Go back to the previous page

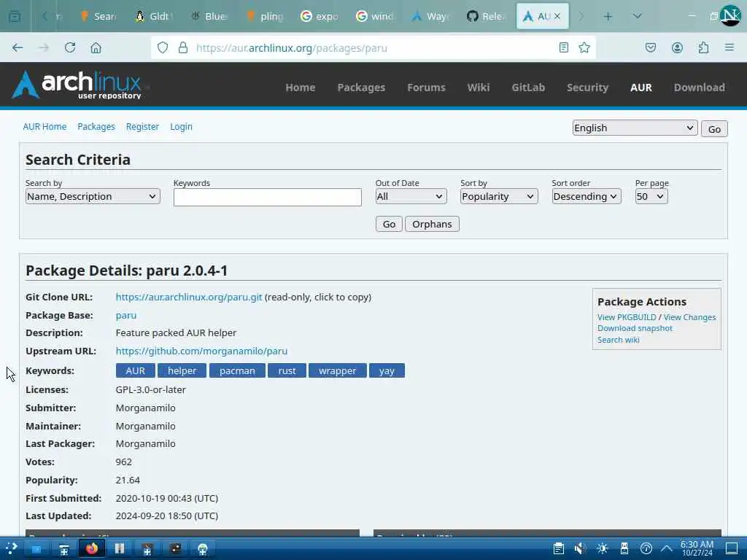[18, 47]
